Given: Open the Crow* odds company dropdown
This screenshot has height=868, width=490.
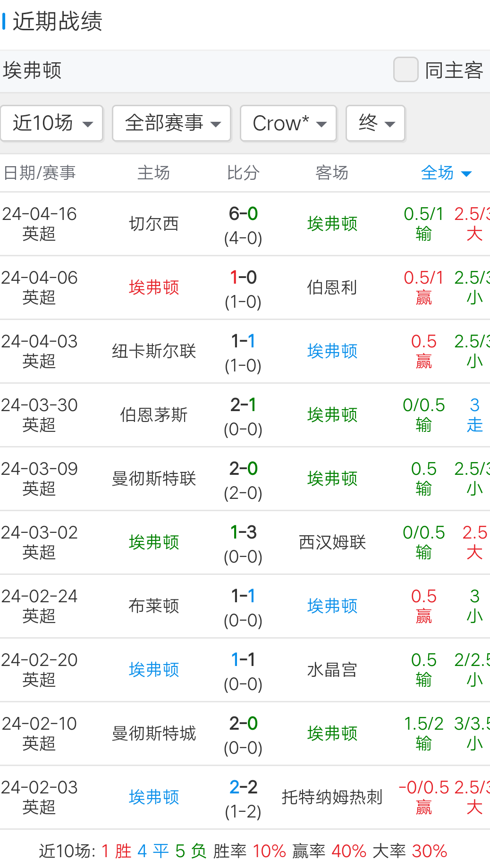Looking at the screenshot, I should (288, 123).
